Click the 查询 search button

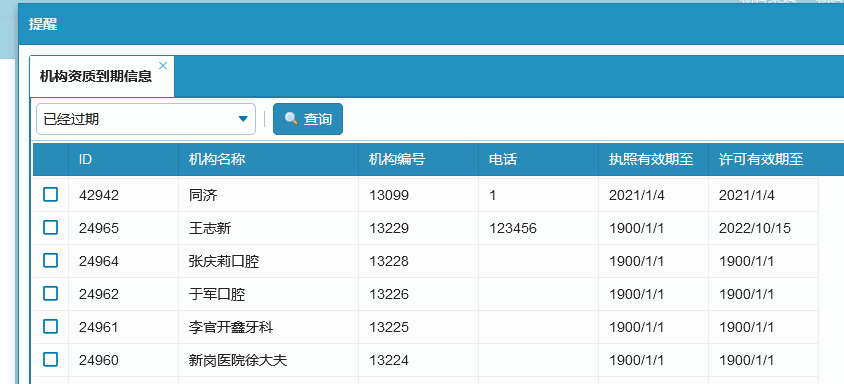[308, 119]
